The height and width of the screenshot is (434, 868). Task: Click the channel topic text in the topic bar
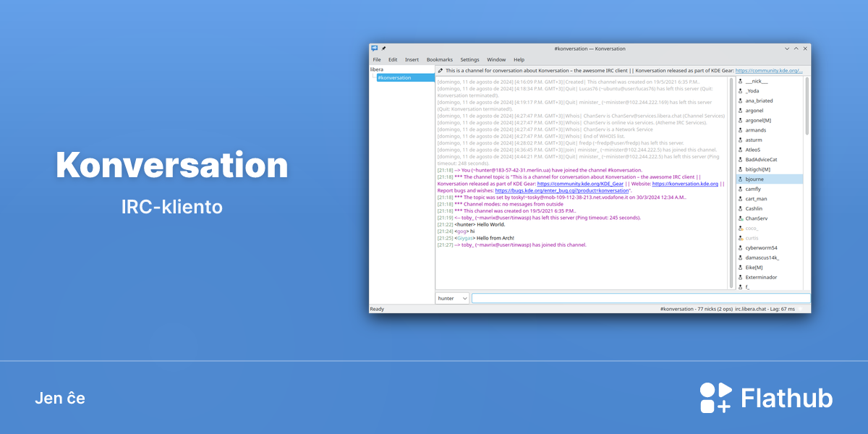tap(590, 71)
